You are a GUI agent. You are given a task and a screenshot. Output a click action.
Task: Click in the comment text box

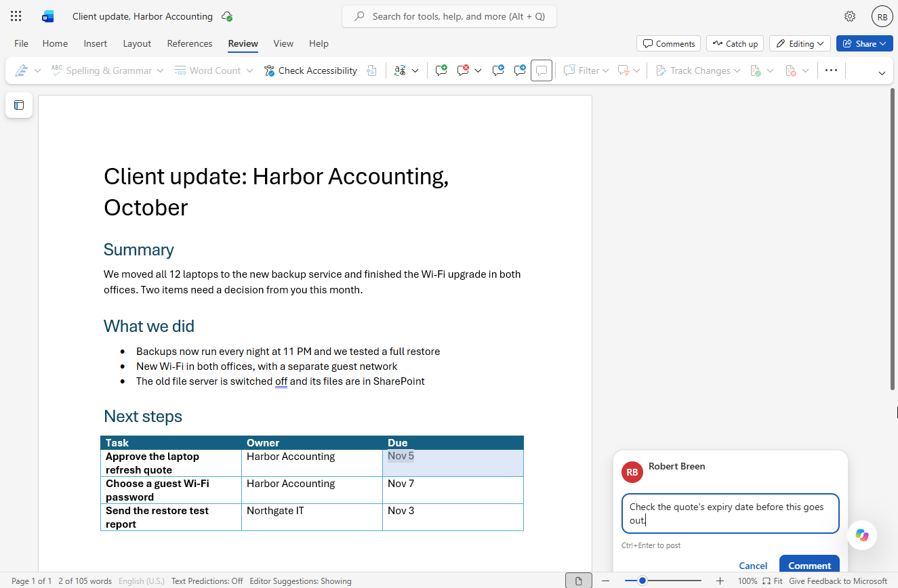coord(731,513)
